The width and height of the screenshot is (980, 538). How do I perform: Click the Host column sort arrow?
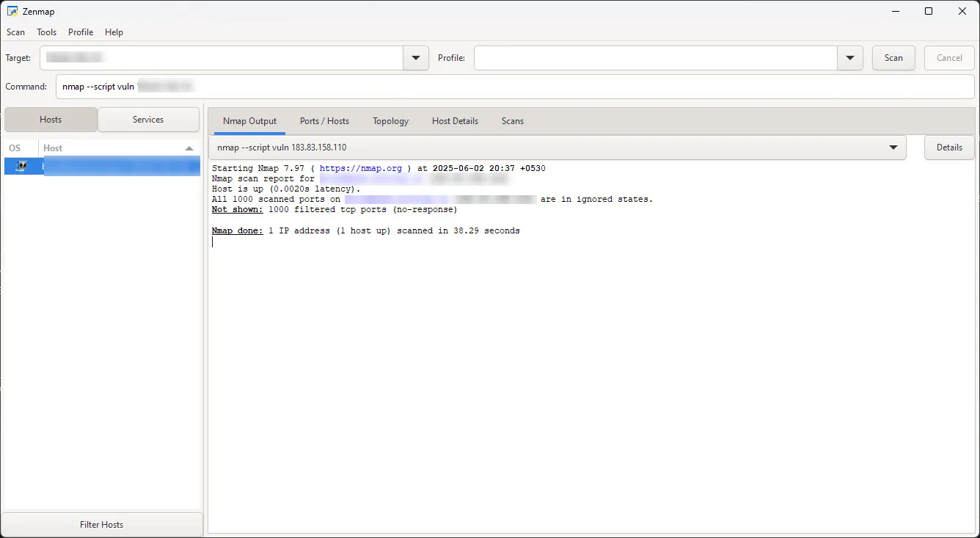[189, 148]
